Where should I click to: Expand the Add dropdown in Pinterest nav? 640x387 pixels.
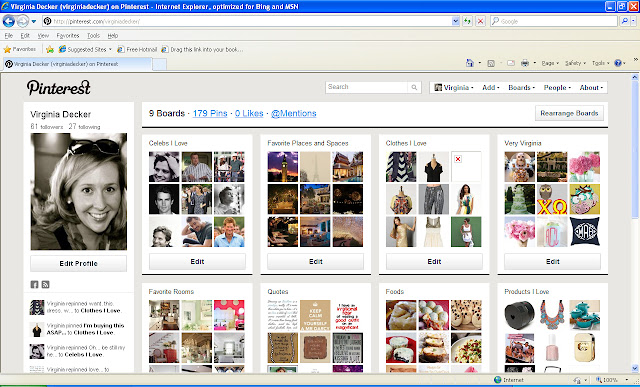[491, 87]
